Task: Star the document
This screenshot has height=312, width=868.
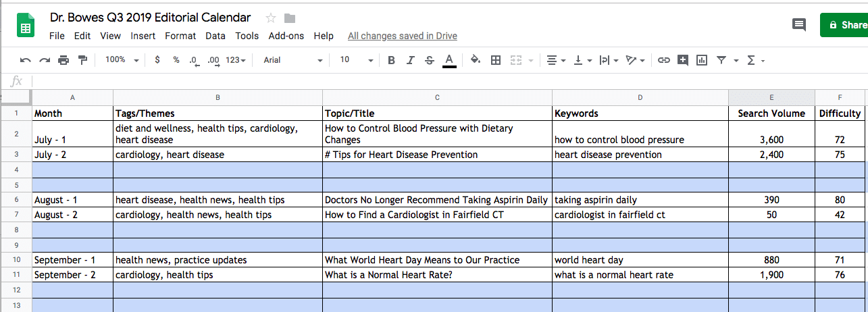Action: 271,18
